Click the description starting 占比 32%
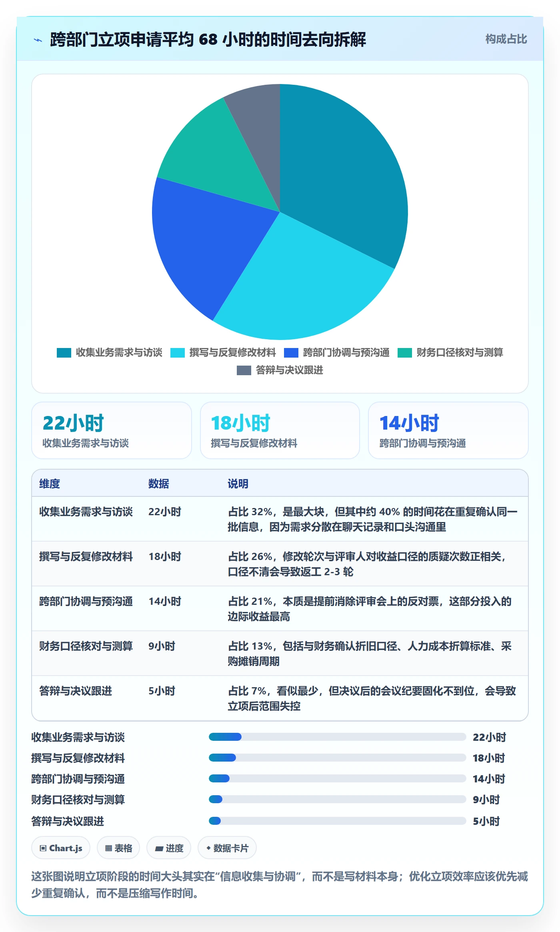The image size is (560, 932). pyautogui.click(x=373, y=519)
